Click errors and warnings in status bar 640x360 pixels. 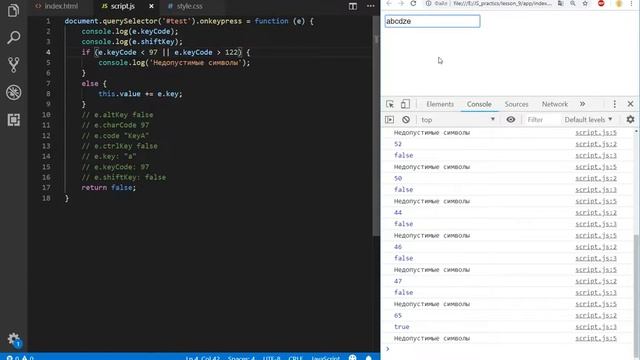click(x=20, y=358)
